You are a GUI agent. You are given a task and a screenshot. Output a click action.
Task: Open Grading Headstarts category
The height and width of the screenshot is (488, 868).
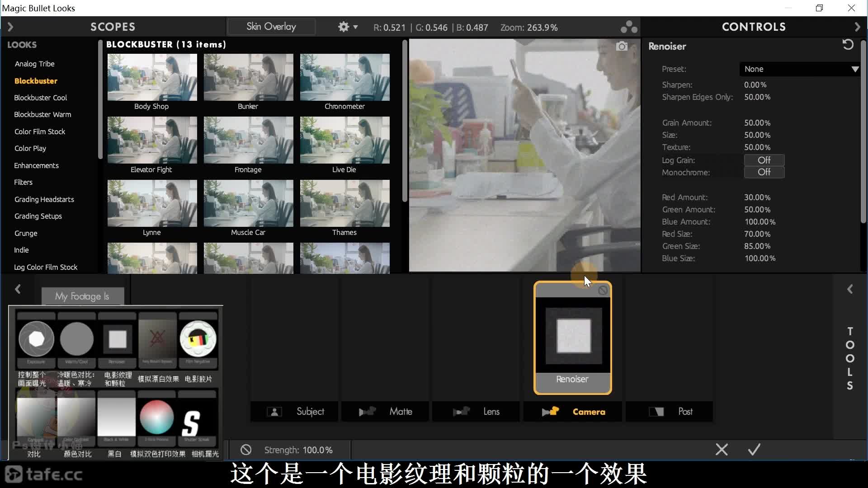point(44,199)
